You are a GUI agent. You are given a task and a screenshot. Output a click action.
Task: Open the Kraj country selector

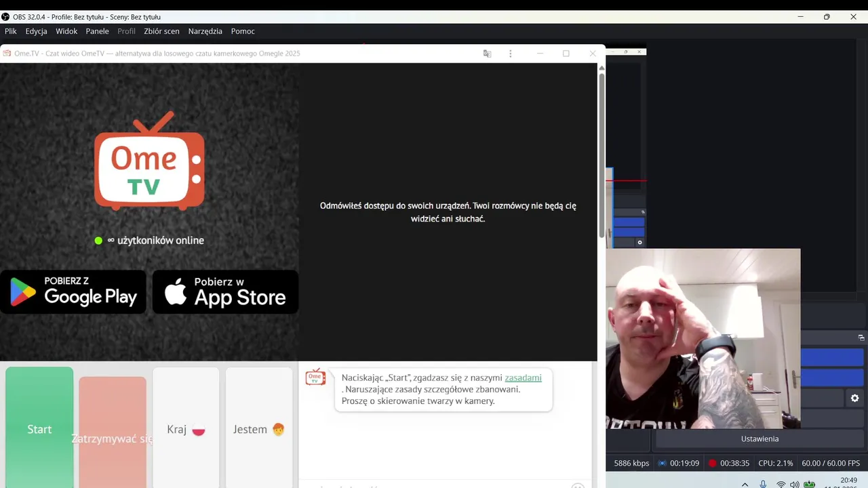[186, 428]
